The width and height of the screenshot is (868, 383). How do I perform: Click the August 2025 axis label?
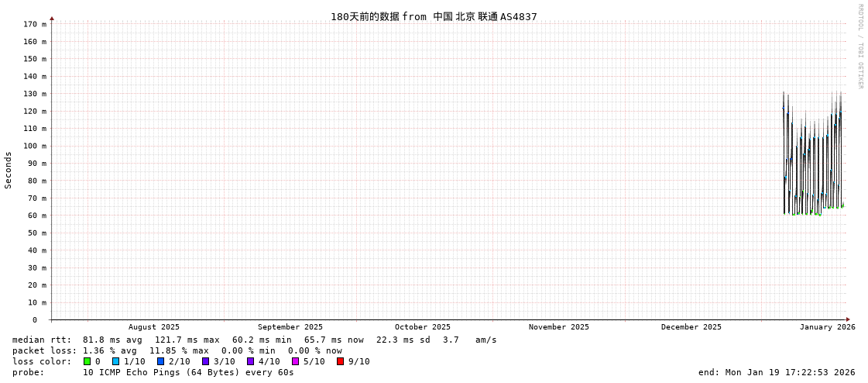pyautogui.click(x=154, y=327)
